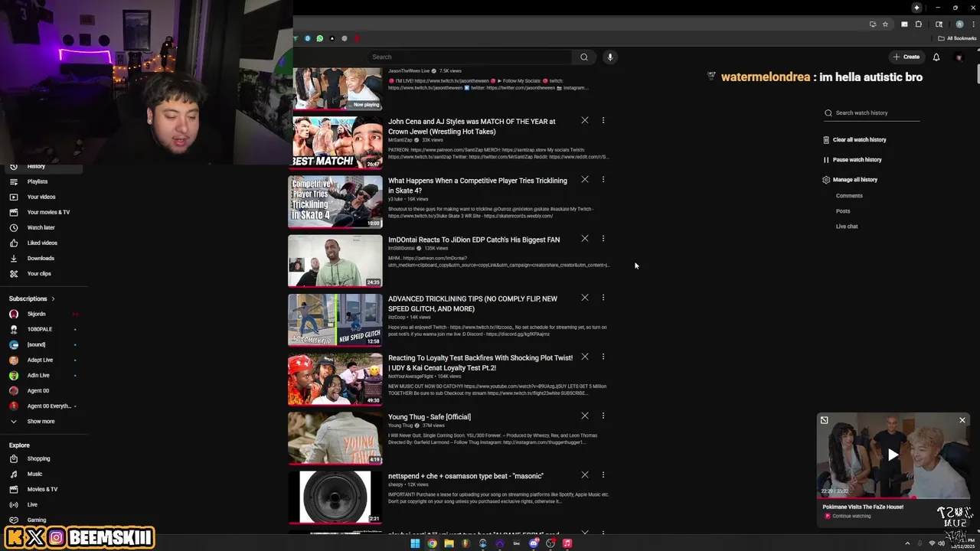Click Continue watching in miniplayer
Viewport: 980px width, 551px height.
(851, 516)
